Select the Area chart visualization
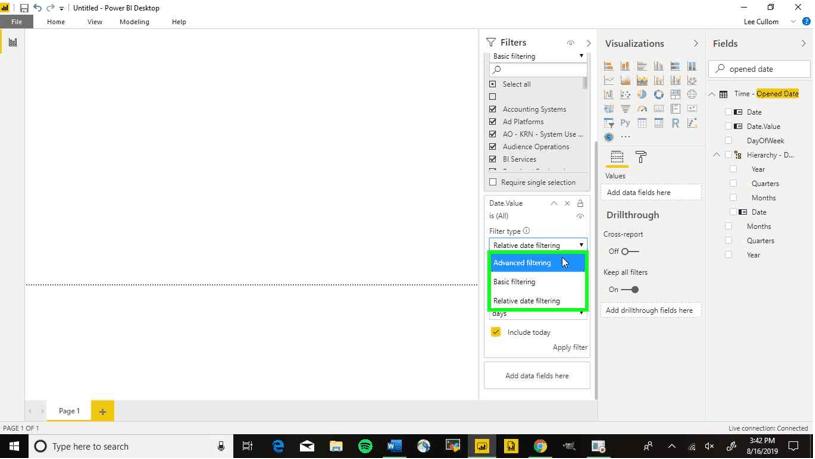Image resolution: width=815 pixels, height=459 pixels. click(x=625, y=81)
